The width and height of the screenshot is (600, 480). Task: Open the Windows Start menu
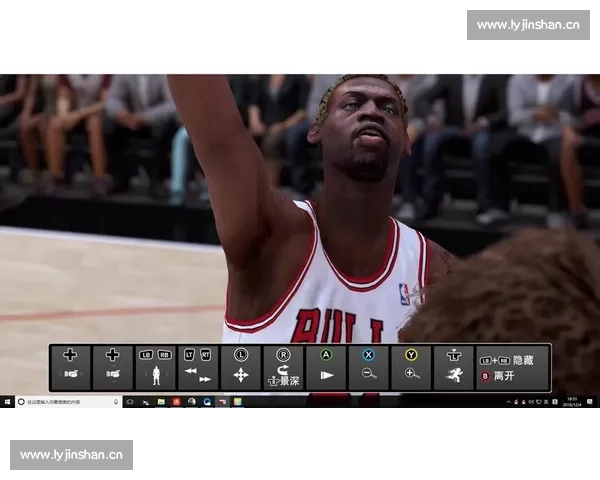point(7,402)
